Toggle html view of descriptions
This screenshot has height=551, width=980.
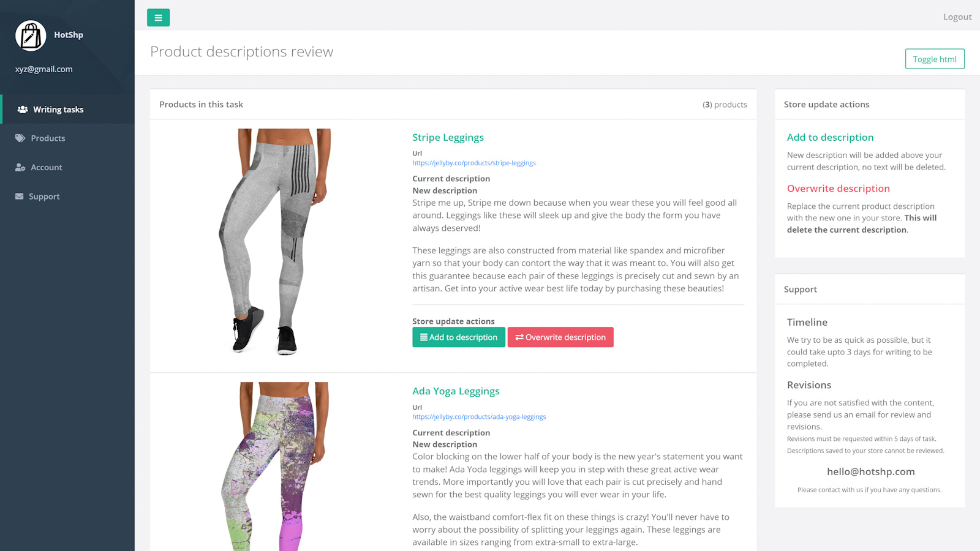coord(935,59)
